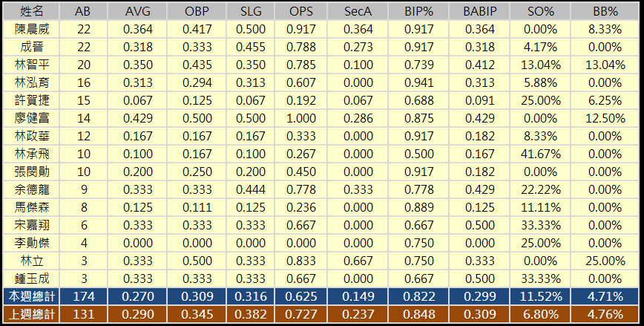The image size is (644, 326).
Task: Select the AB column header
Action: coord(84,12)
